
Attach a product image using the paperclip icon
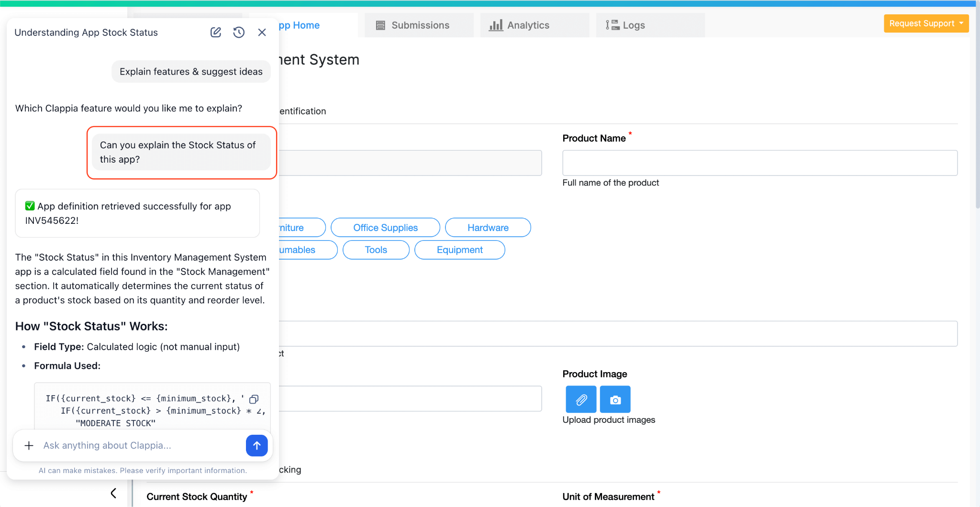coord(580,399)
